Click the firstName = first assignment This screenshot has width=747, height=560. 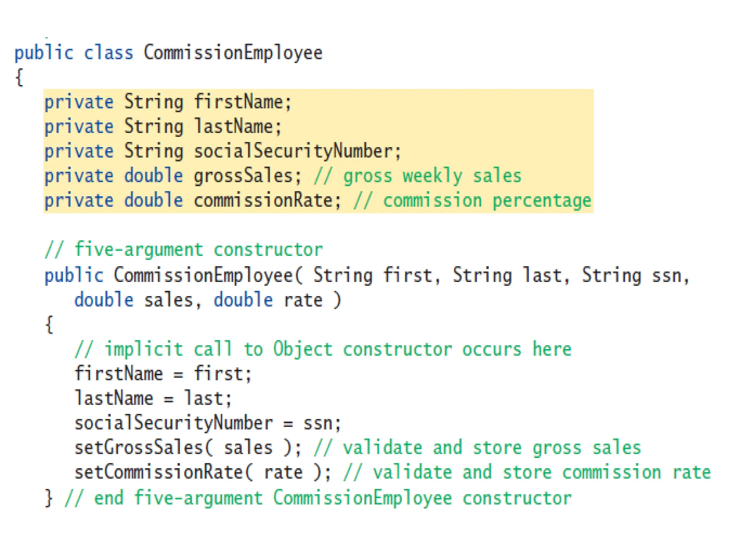(x=163, y=374)
